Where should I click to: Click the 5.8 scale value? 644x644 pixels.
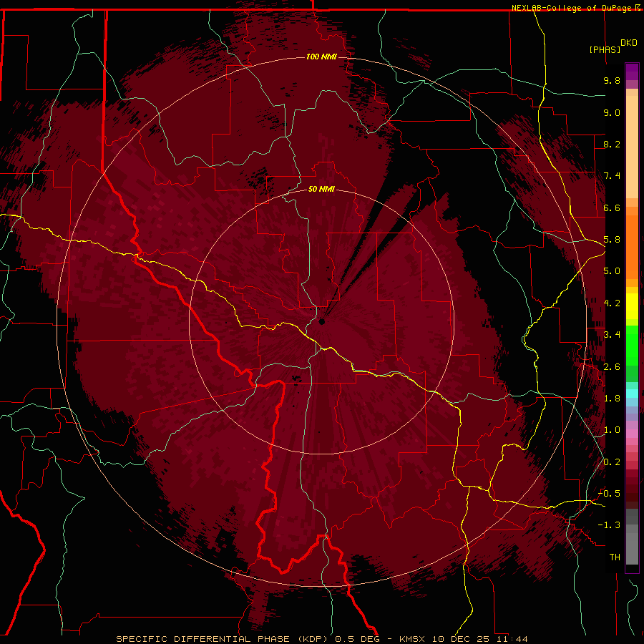pyautogui.click(x=612, y=240)
